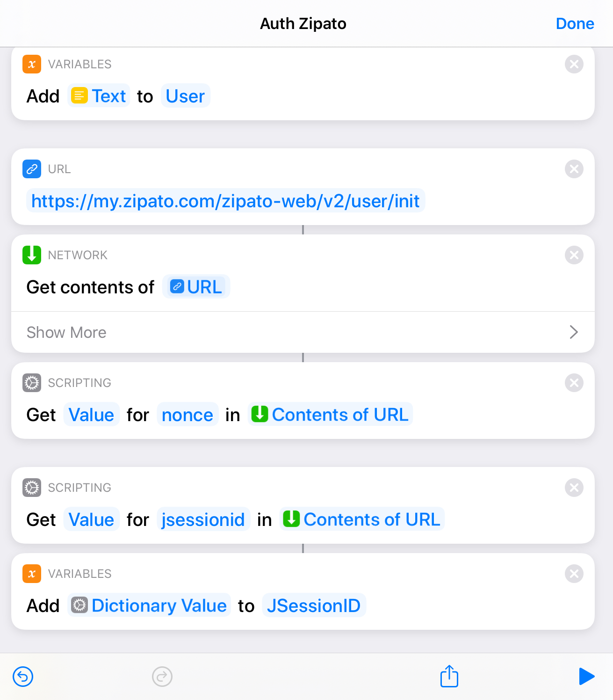The height and width of the screenshot is (700, 613).
Task: Edit the my.zipato.com URL field
Action: 225,201
